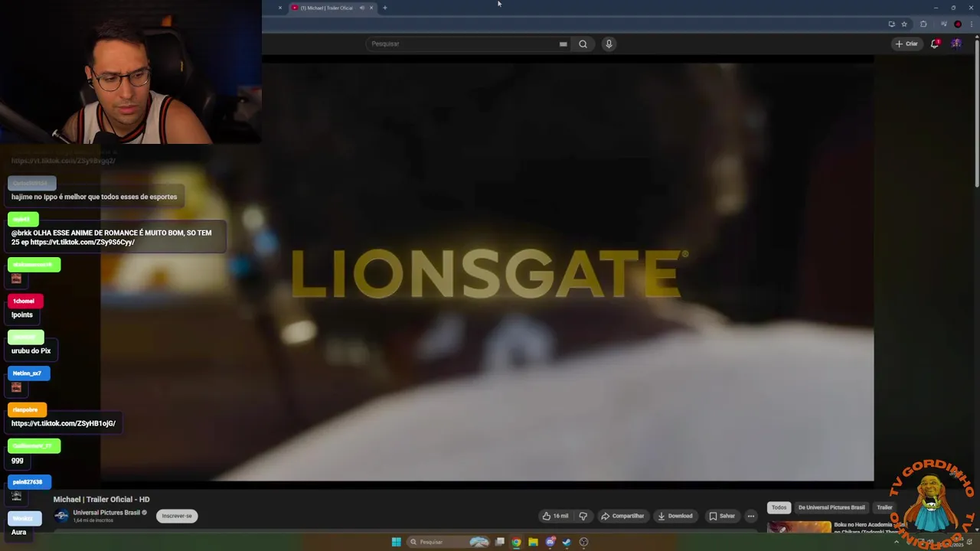Click the chat message "Aura"
980x551 pixels.
[x=19, y=532]
